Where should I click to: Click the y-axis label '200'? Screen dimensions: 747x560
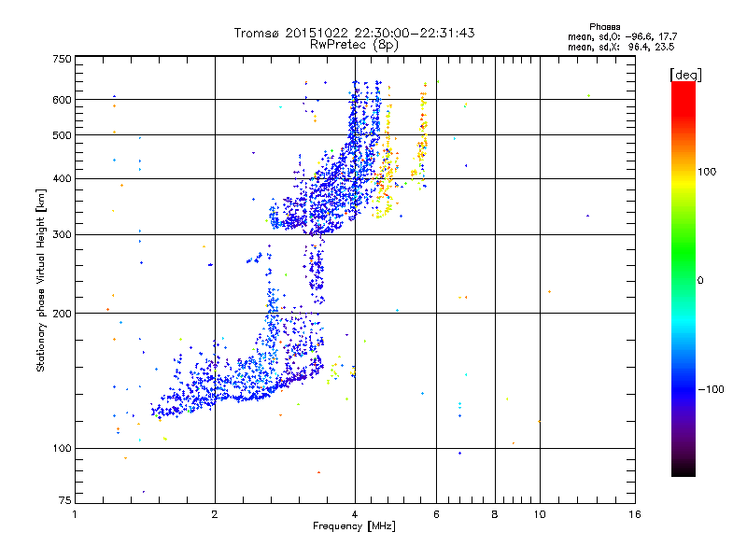pos(62,314)
